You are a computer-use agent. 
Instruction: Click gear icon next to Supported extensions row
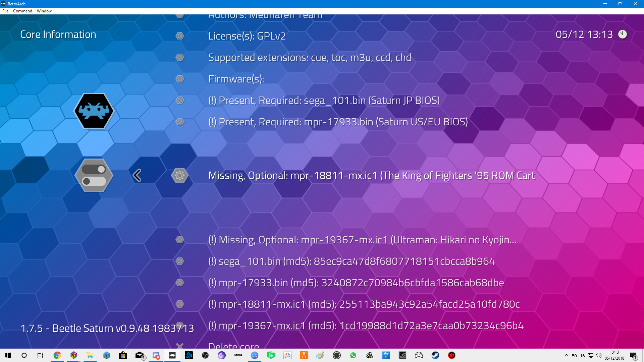(x=180, y=57)
